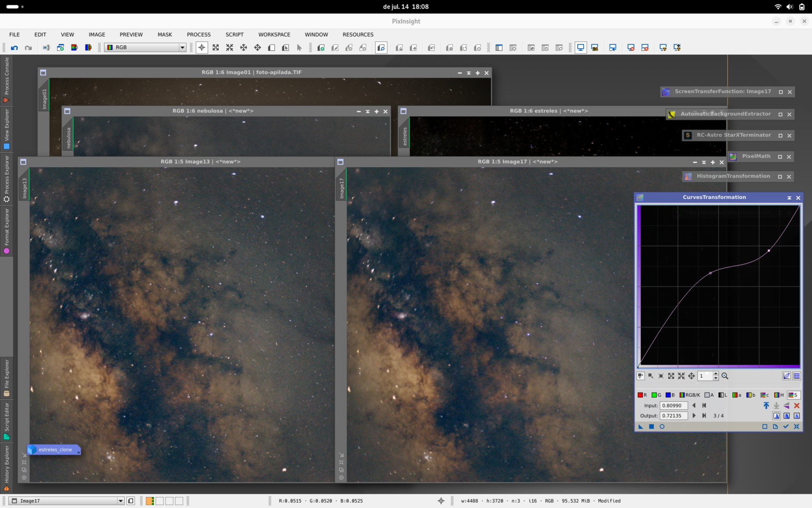Click the New Preview mode icon
Image resolution: width=812 pixels, height=508 pixels.
coord(271,48)
